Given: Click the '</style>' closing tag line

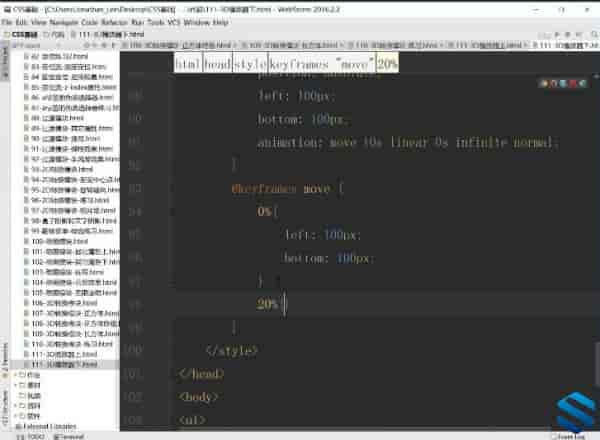Looking at the screenshot, I should point(232,350).
